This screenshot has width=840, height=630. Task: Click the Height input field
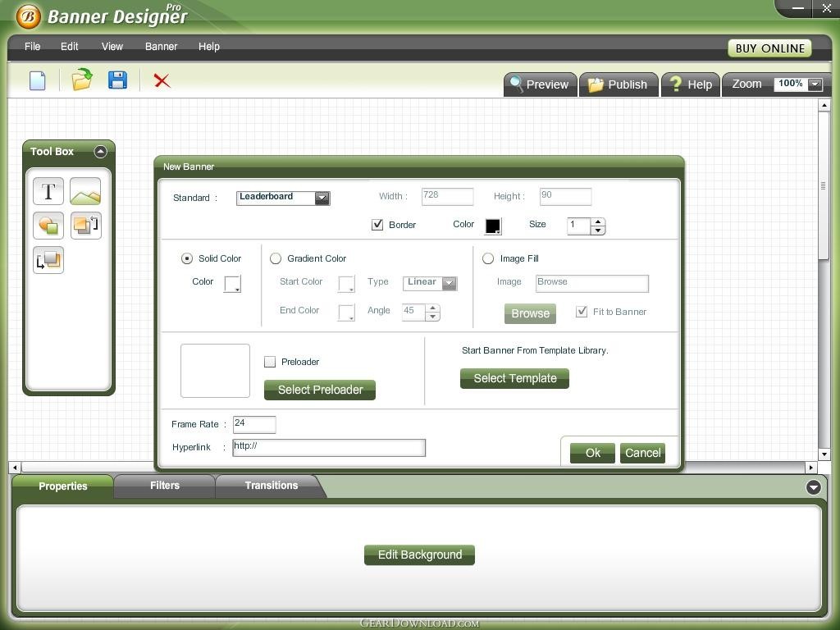566,197
